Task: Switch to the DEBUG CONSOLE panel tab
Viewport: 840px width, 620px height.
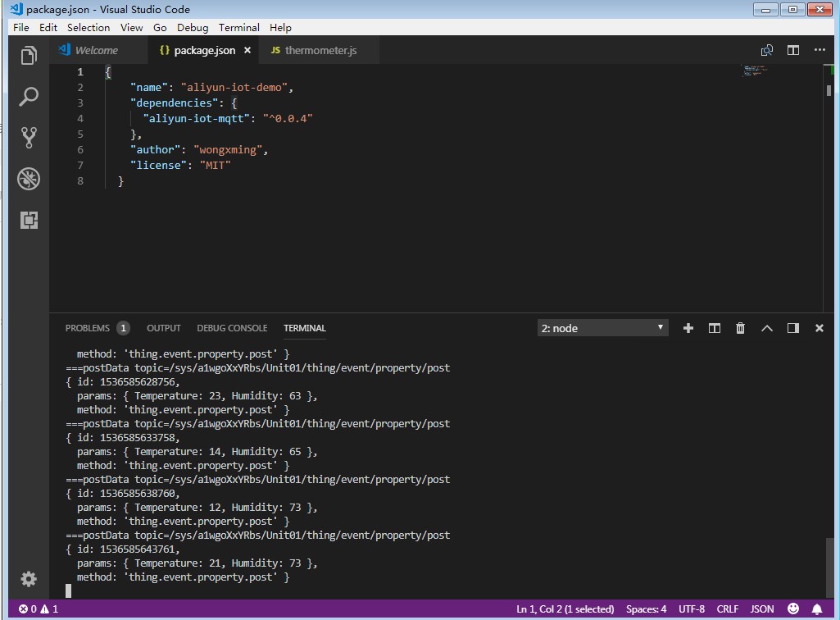Action: (x=232, y=328)
